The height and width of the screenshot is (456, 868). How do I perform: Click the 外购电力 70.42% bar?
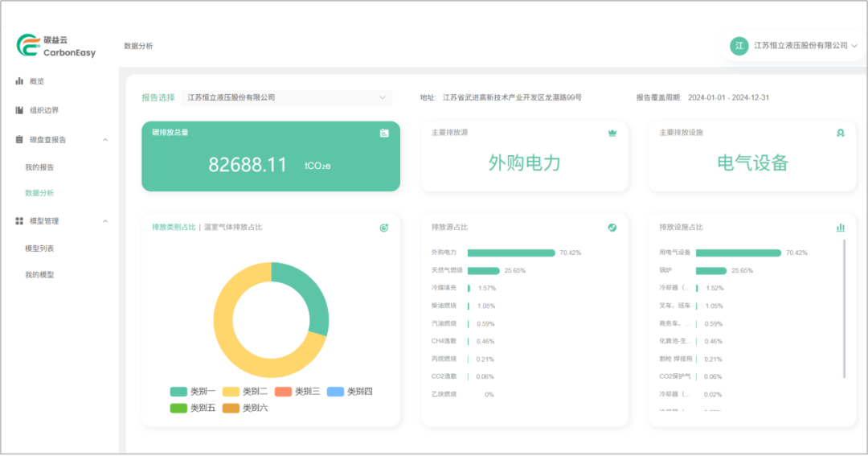click(x=511, y=253)
